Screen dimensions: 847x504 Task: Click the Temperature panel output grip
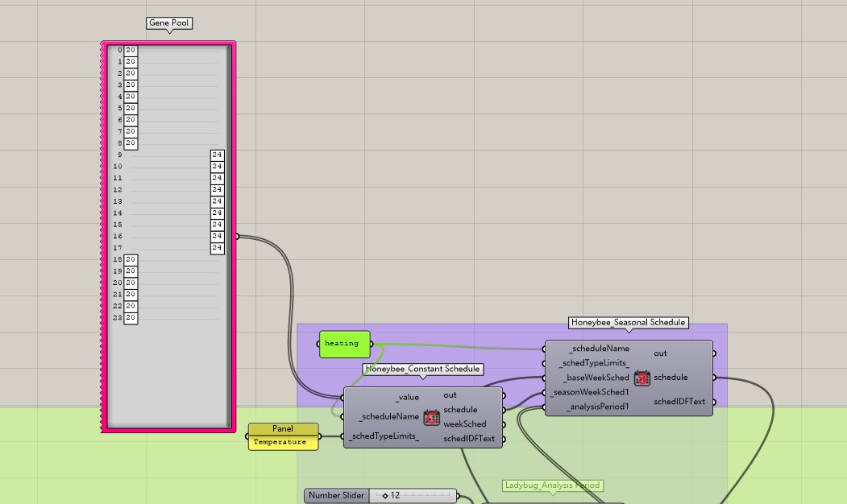[x=320, y=436]
